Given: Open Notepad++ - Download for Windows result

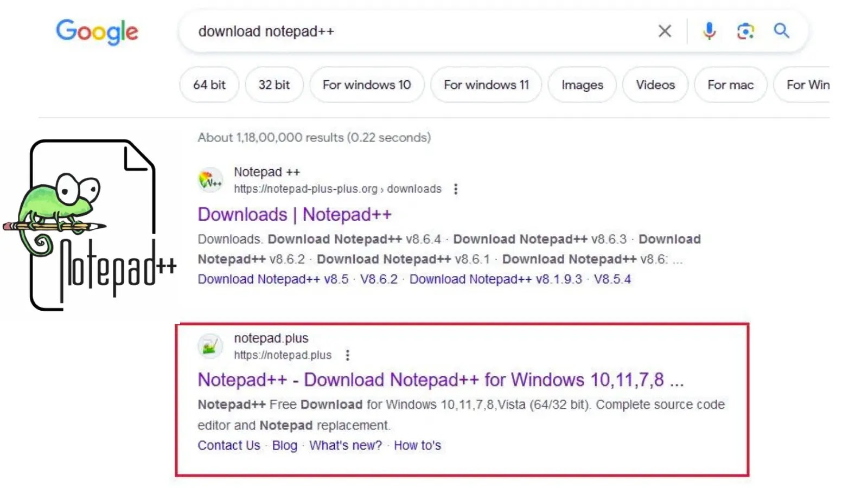Looking at the screenshot, I should (x=441, y=380).
